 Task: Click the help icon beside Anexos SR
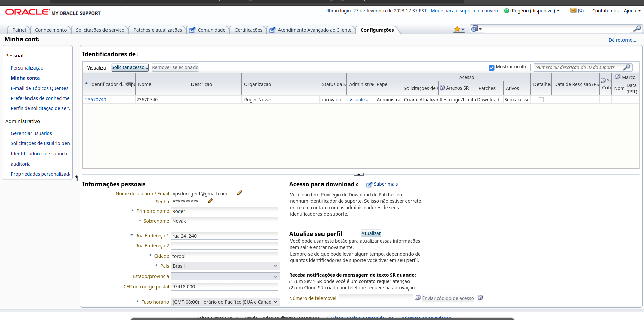click(x=442, y=88)
